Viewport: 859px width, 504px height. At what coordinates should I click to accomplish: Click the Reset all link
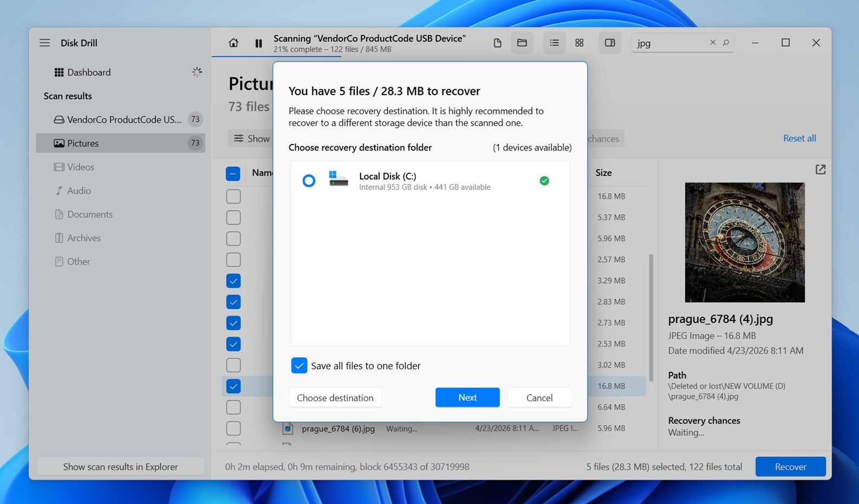pos(799,138)
